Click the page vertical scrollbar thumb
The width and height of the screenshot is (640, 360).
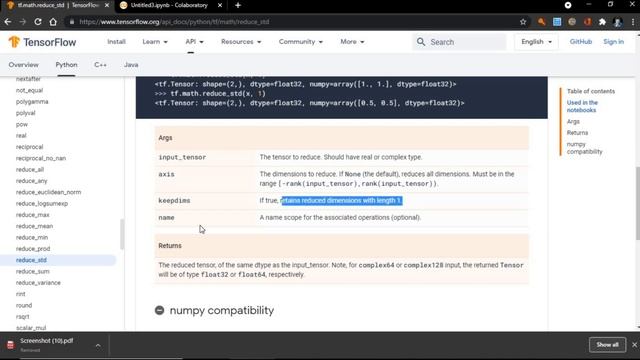click(638, 203)
